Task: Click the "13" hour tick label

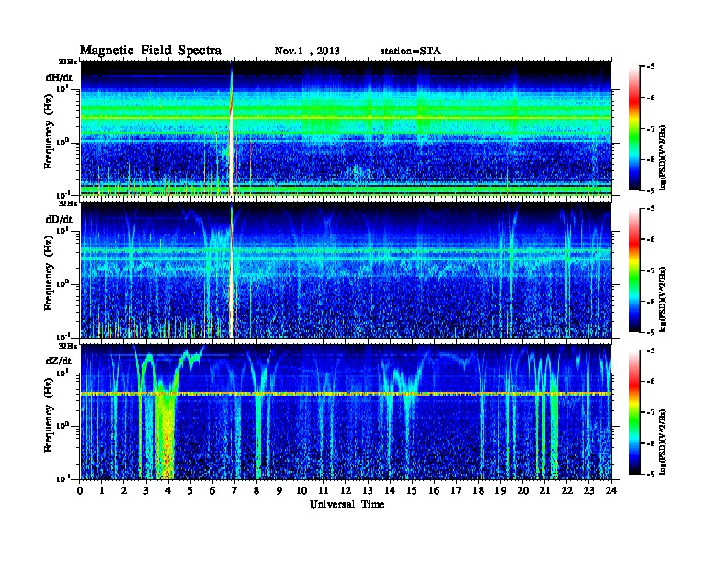Action: click(x=368, y=490)
